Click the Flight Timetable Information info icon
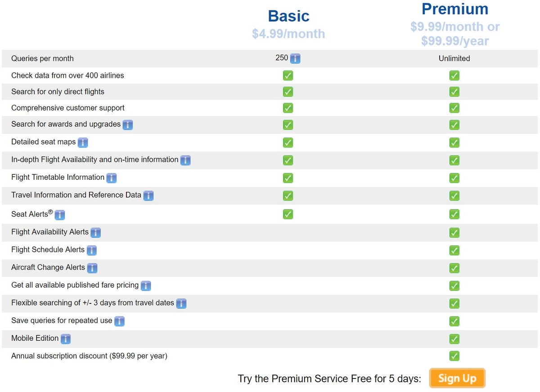This screenshot has width=540, height=392. tap(111, 178)
